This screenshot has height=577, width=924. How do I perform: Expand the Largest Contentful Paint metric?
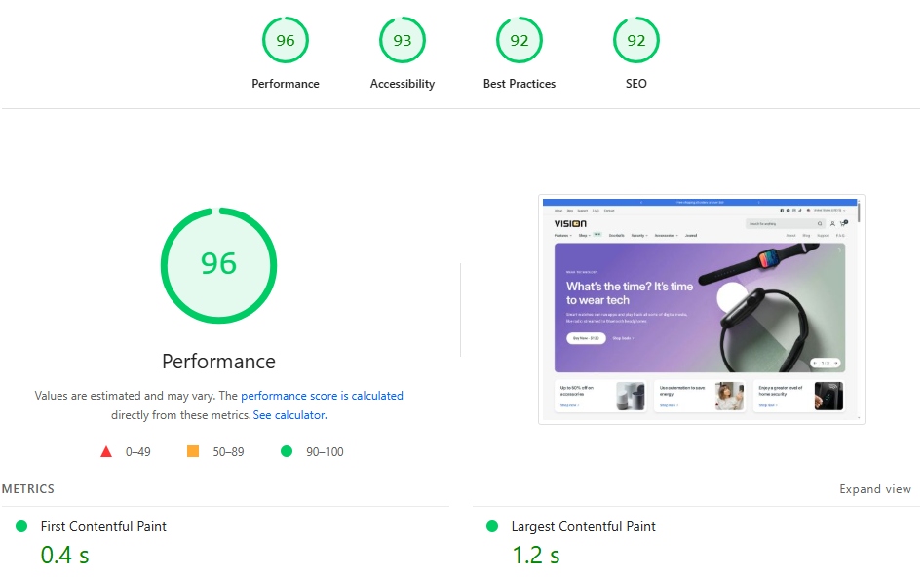coord(583,526)
